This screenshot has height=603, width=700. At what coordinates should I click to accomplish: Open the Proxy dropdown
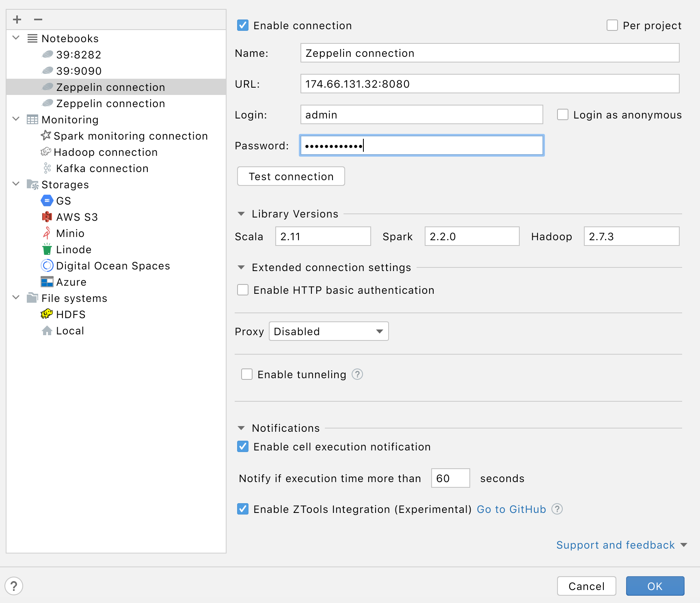click(328, 331)
